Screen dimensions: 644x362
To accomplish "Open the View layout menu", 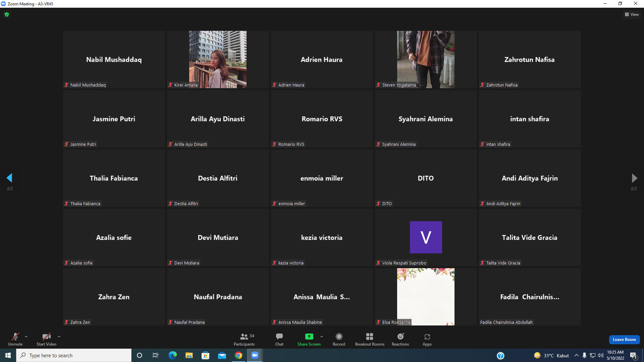I will click(x=632, y=14).
